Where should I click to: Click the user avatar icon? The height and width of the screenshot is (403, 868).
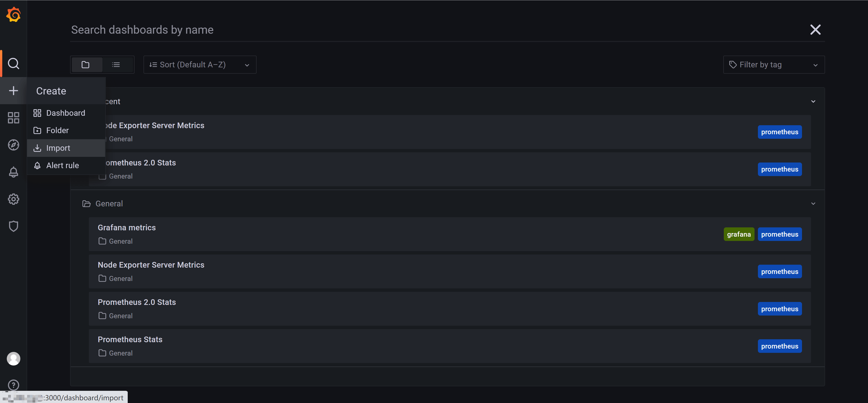(x=14, y=358)
